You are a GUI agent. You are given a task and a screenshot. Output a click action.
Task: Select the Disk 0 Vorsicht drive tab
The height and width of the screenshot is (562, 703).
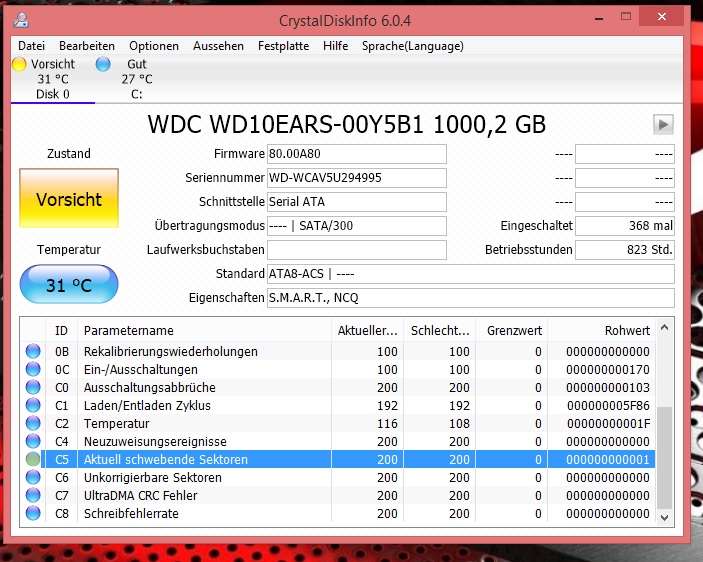(x=53, y=79)
